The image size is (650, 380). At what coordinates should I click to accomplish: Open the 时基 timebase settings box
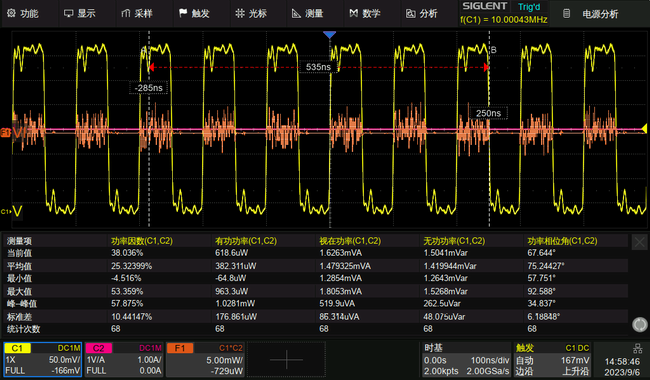tap(466, 359)
